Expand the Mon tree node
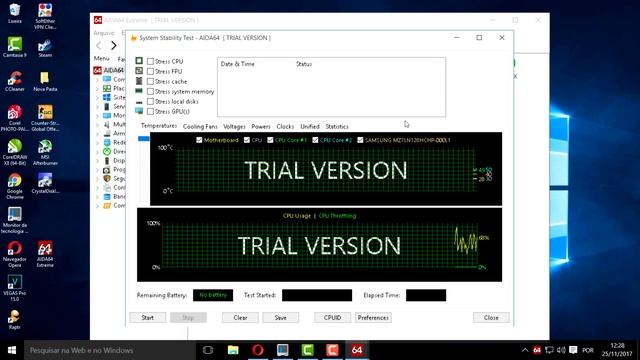The width and height of the screenshot is (640, 360). (x=98, y=116)
